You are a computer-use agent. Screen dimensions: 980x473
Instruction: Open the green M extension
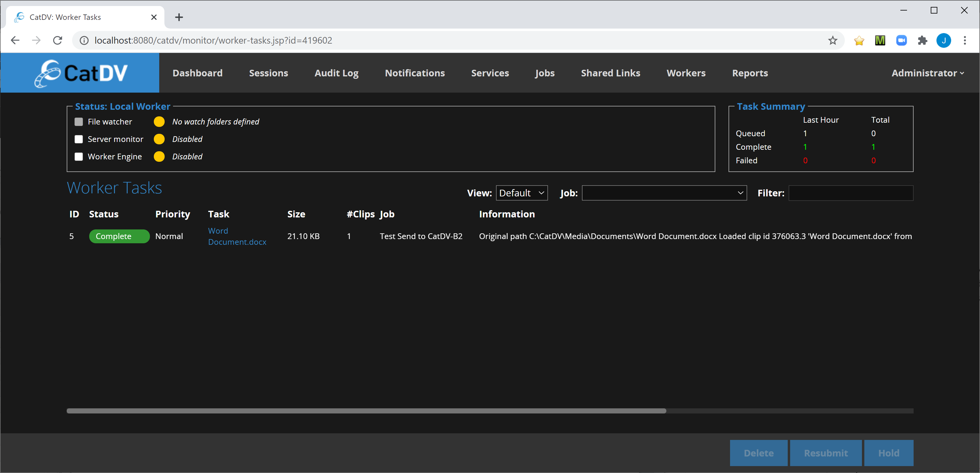pos(880,40)
